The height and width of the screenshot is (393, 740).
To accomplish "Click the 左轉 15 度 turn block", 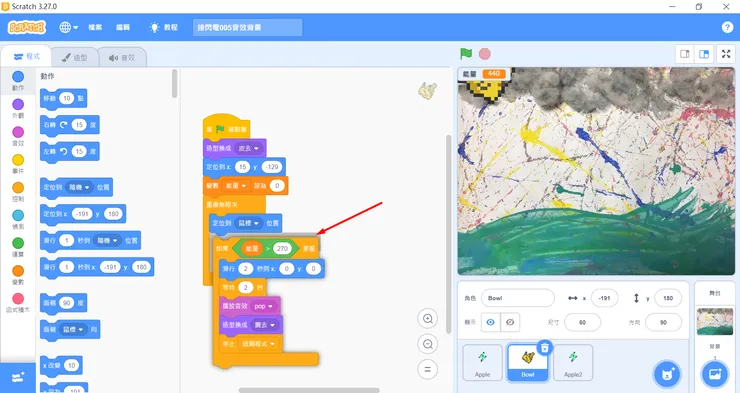I will [x=69, y=151].
